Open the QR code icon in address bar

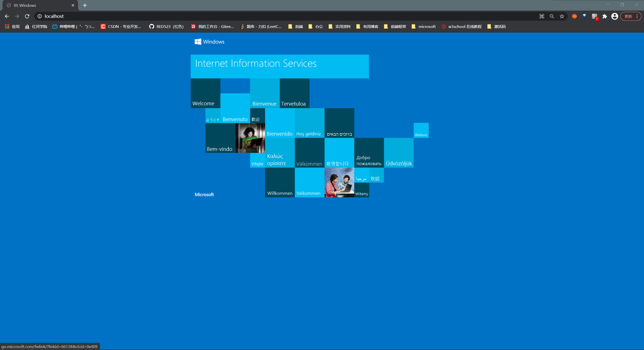tap(542, 16)
